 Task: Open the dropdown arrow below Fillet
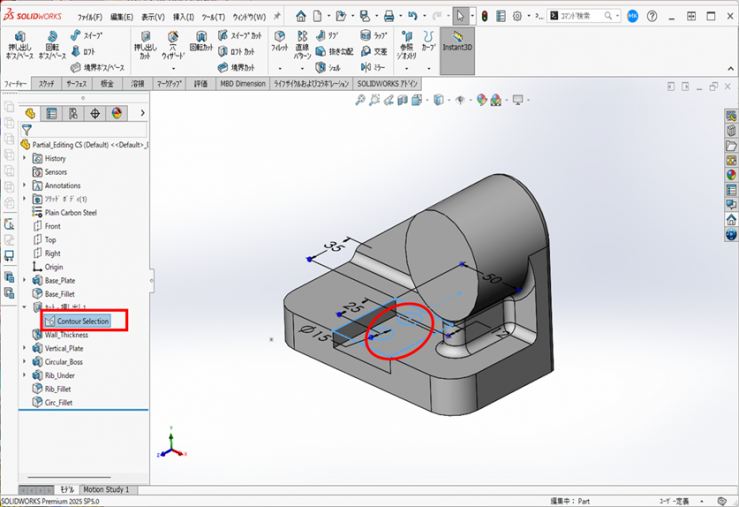pyautogui.click(x=279, y=68)
